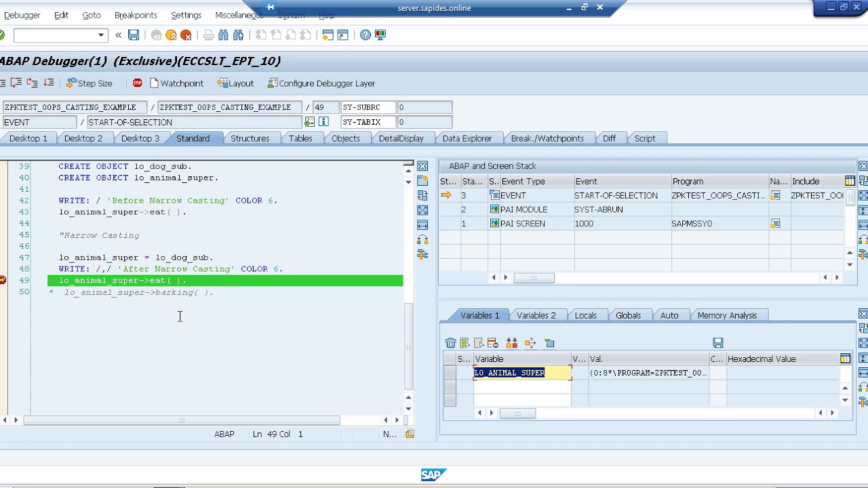Open the Breakpoints menu
The width and height of the screenshot is (868, 488).
click(x=136, y=15)
